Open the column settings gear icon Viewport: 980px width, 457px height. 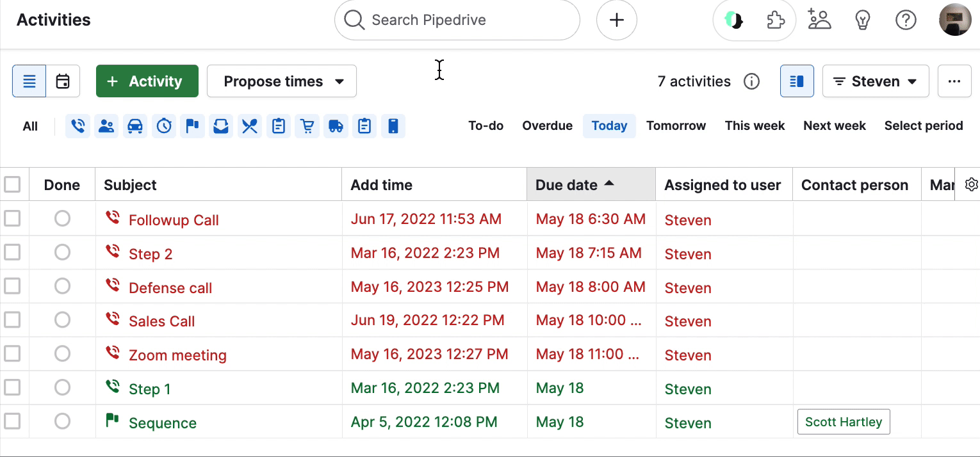pyautogui.click(x=971, y=184)
